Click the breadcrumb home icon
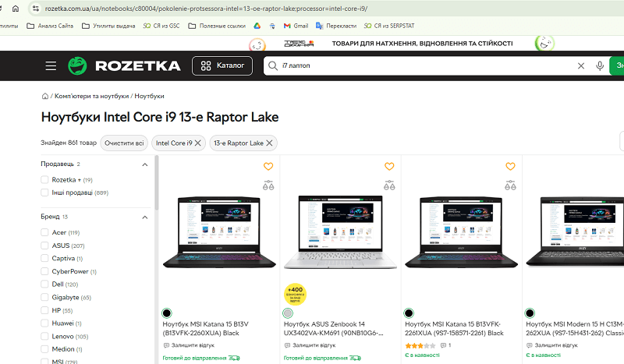 point(45,96)
